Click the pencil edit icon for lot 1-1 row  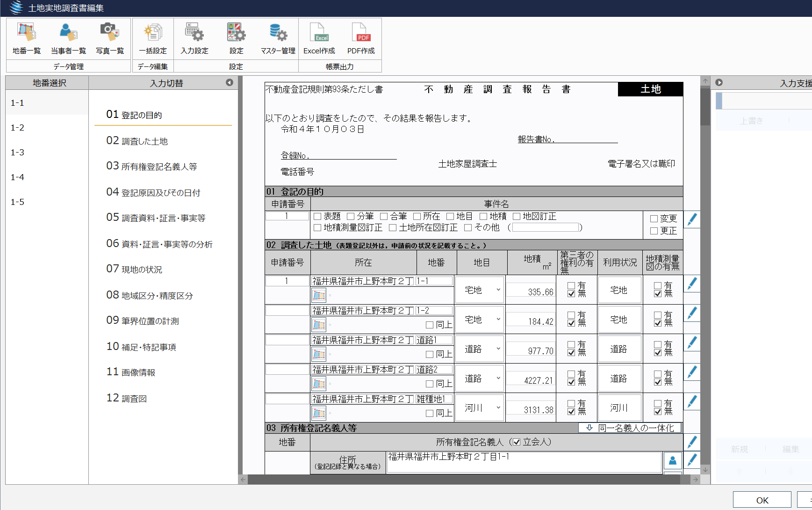692,284
